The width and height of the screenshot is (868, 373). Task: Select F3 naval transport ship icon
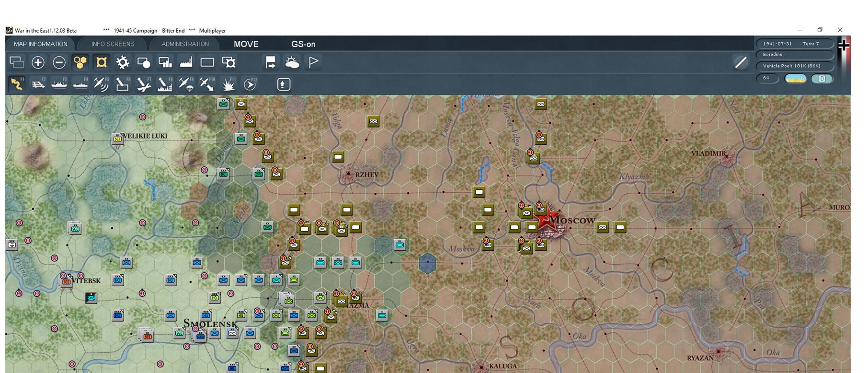click(x=59, y=84)
